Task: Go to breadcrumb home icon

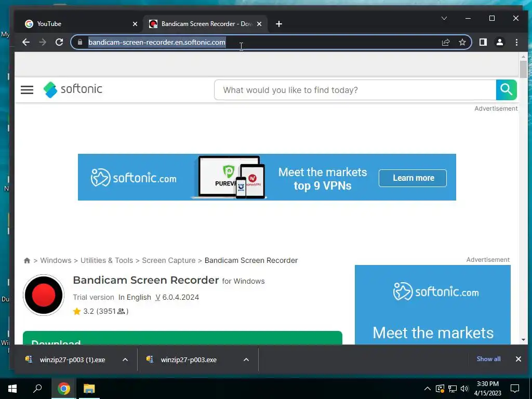Action: pyautogui.click(x=27, y=260)
